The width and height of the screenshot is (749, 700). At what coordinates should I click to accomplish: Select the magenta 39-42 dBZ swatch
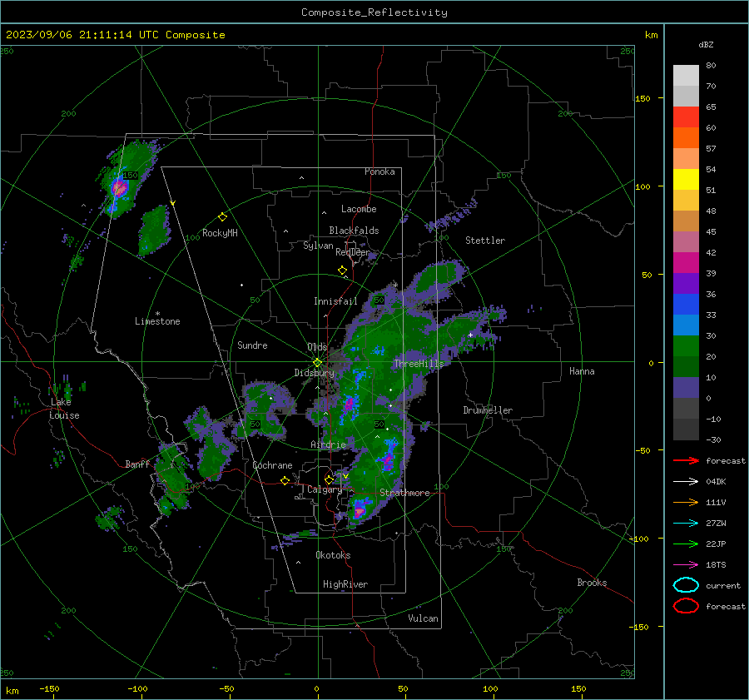pyautogui.click(x=686, y=263)
